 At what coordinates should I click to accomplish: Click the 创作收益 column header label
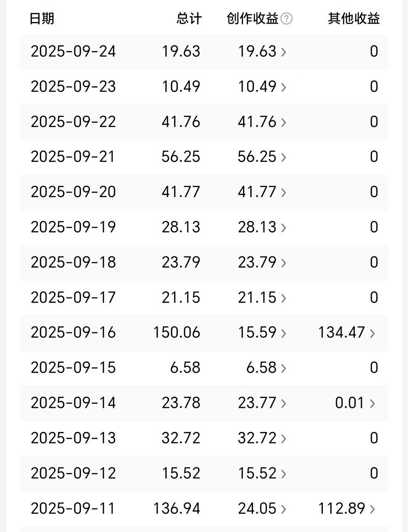click(x=252, y=19)
